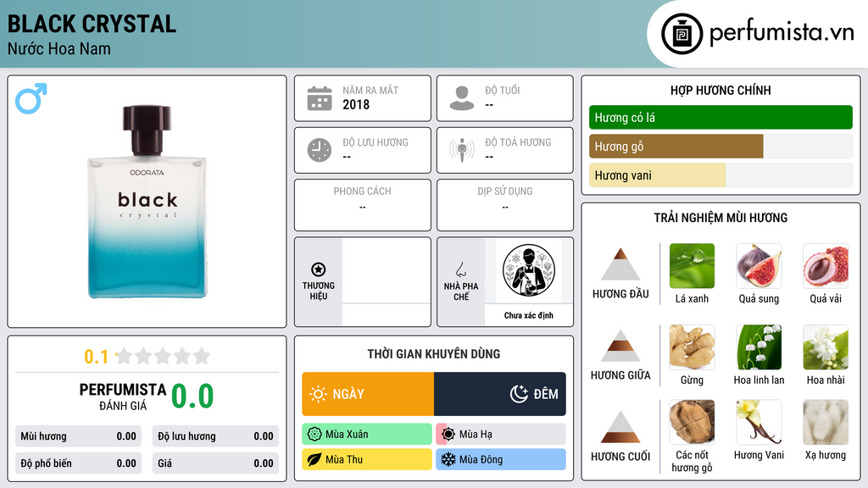
Task: Click the Mùa Thu season bar
Action: (367, 460)
